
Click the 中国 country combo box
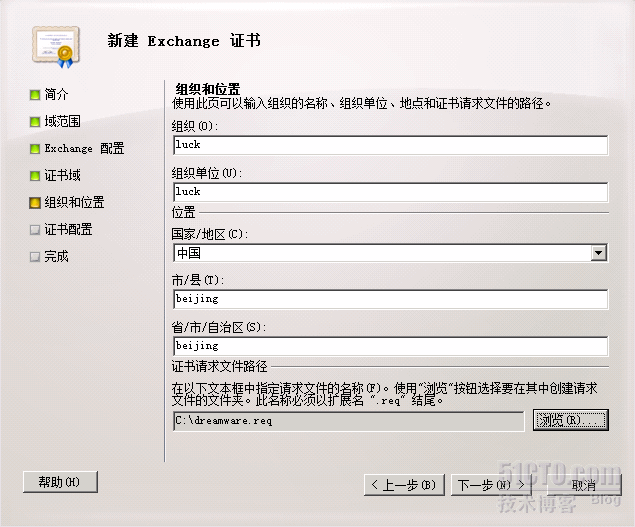pos(390,253)
